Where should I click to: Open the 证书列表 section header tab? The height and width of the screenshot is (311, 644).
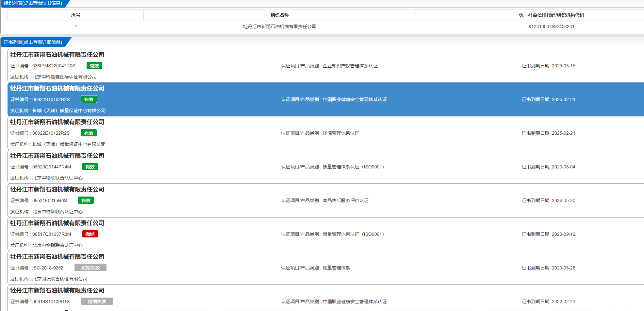(x=33, y=42)
